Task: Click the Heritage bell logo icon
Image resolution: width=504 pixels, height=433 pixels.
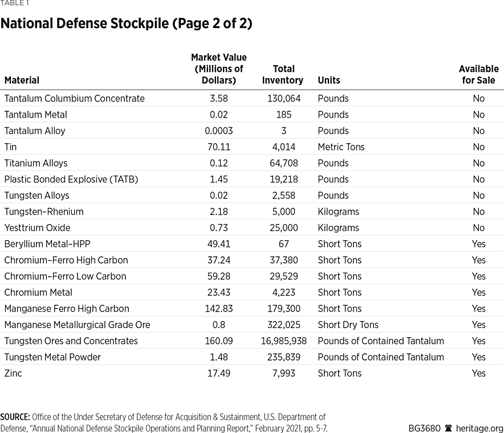Action: coord(448,428)
